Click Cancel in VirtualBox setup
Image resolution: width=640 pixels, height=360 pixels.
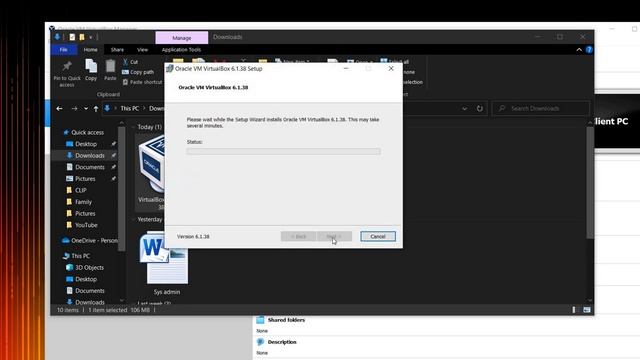[378, 236]
